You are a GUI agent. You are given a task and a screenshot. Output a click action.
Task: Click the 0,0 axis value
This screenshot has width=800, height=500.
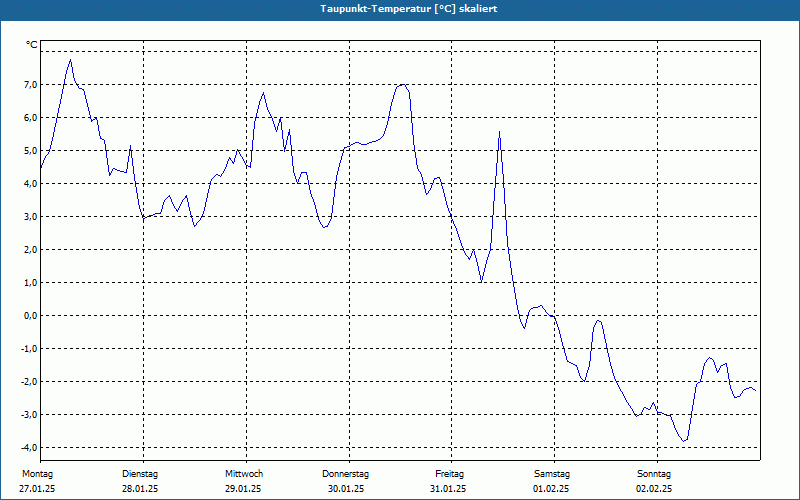[x=30, y=316]
